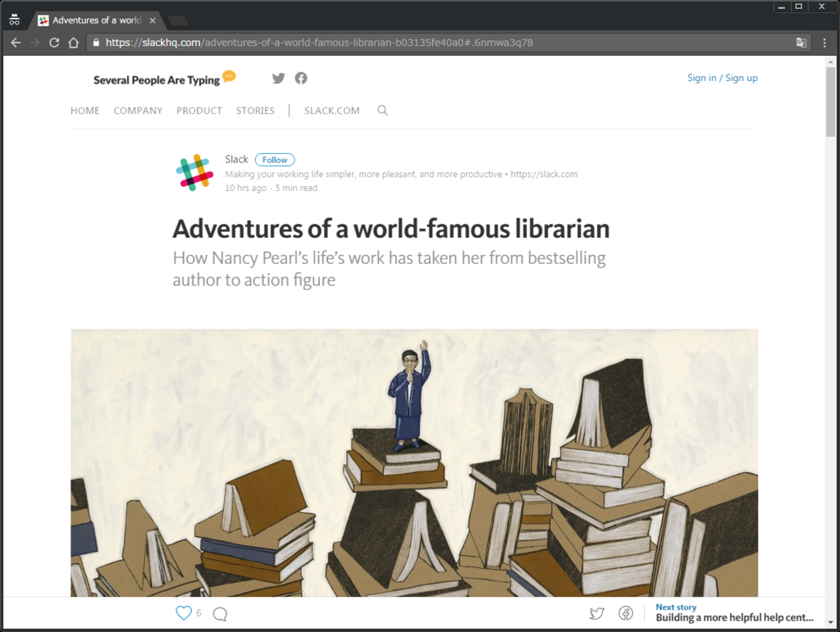
Task: Click the Twitter icon in the site header
Action: click(279, 78)
